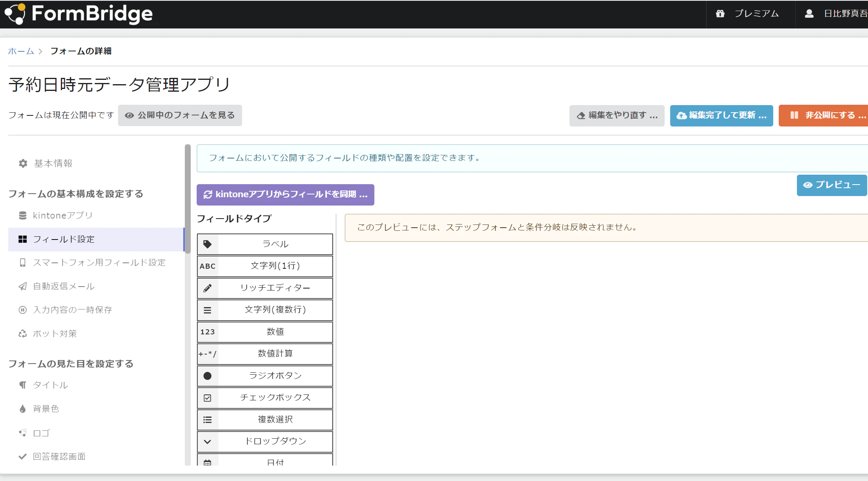Click 編集完了して更新 button
Viewport: 868px width, 481px height.
pyautogui.click(x=721, y=115)
